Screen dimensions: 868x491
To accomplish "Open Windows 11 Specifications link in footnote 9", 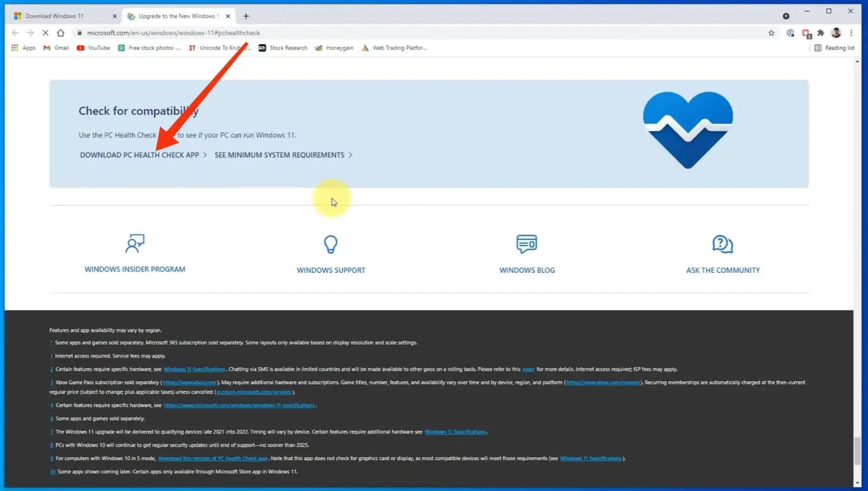I will point(591,458).
